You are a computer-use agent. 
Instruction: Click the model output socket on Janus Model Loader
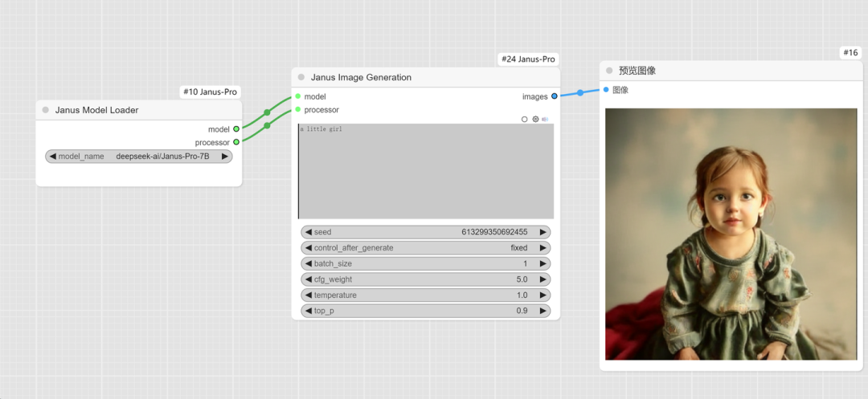(236, 128)
